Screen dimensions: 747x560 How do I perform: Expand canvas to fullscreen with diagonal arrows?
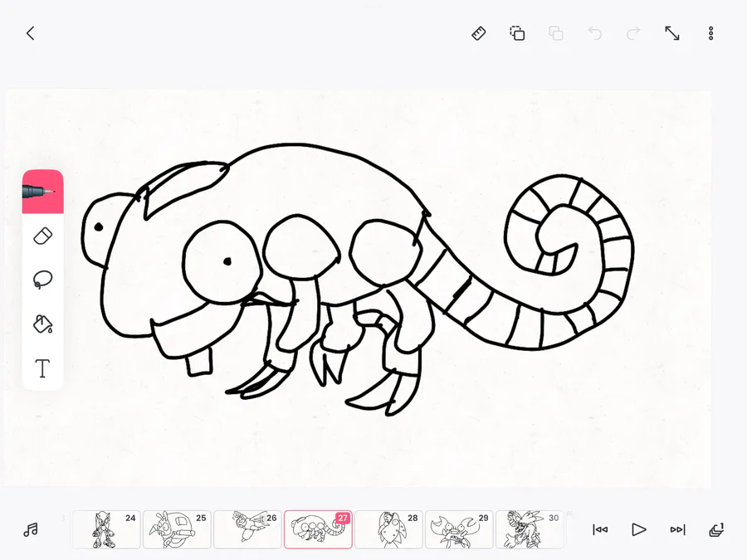(672, 33)
